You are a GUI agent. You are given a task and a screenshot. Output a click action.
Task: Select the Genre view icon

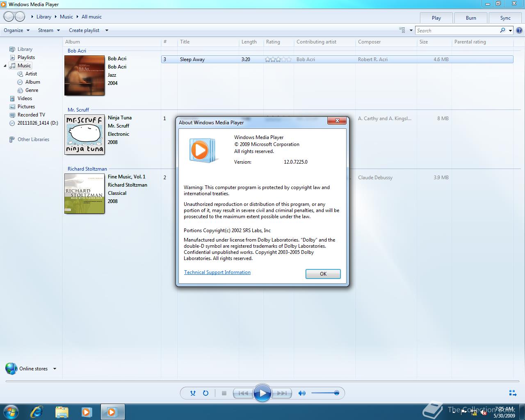(x=20, y=90)
